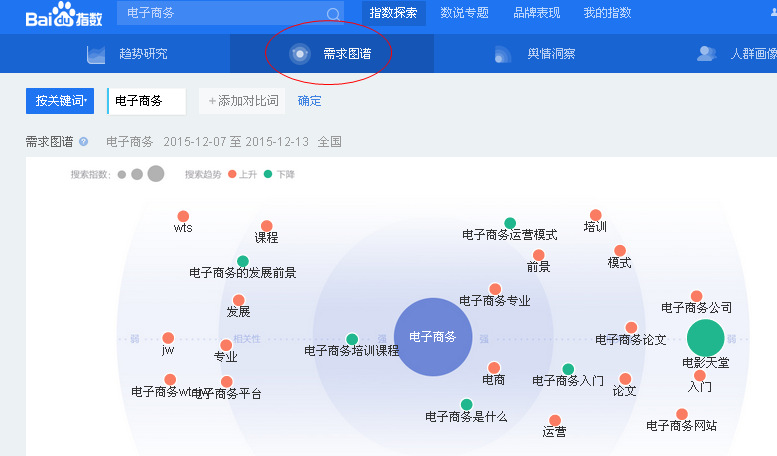
Task: Click the green 电子商务的发展前景 dot
Action: (243, 261)
